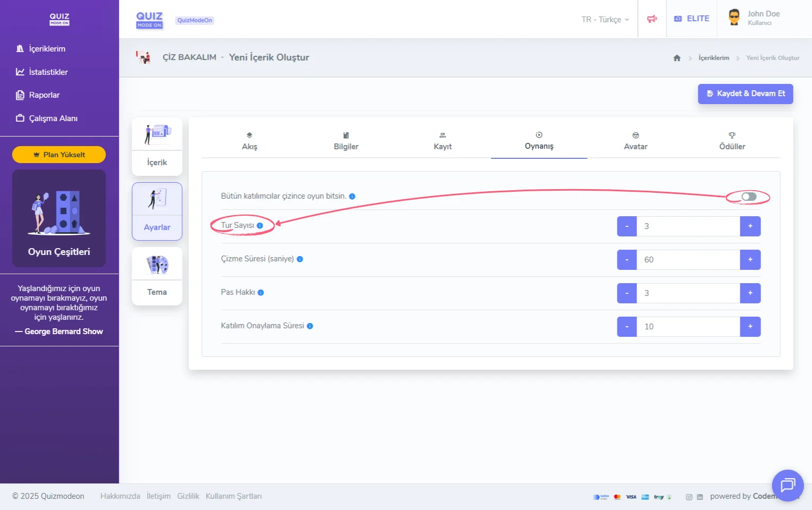The image size is (812, 510).
Task: Toggle end game when all participants draw
Action: [749, 197]
